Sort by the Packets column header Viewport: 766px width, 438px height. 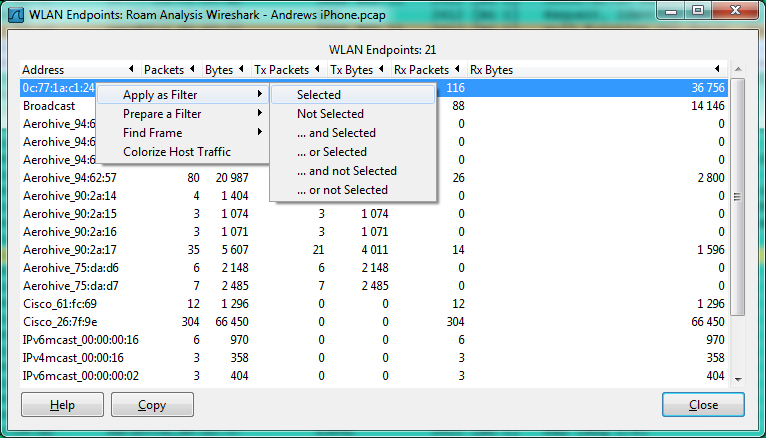[171, 70]
